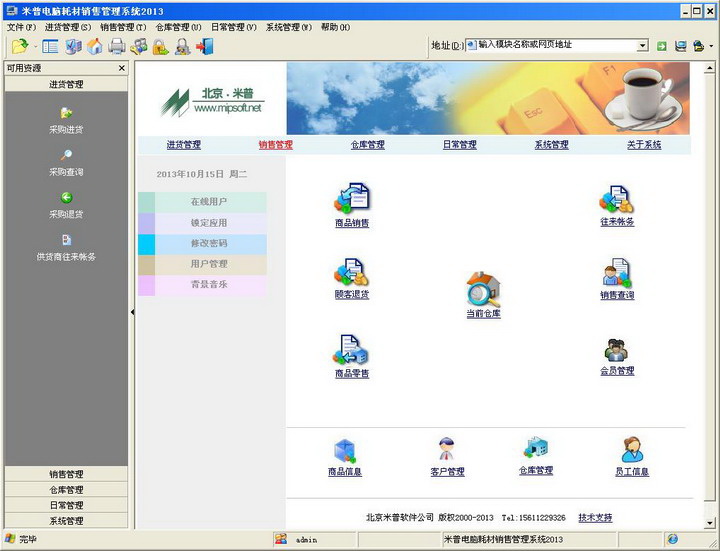Click the admin user status bar entry
The height and width of the screenshot is (551, 720).
pyautogui.click(x=315, y=540)
